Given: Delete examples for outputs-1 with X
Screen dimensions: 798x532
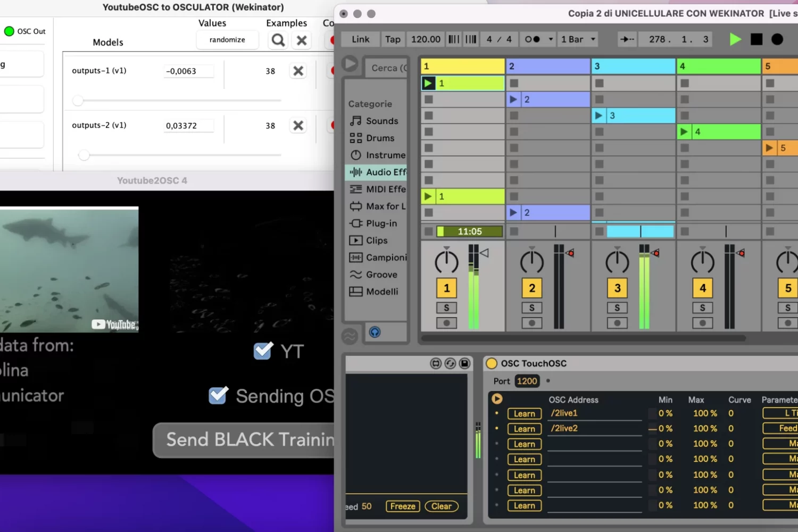Looking at the screenshot, I should (298, 71).
